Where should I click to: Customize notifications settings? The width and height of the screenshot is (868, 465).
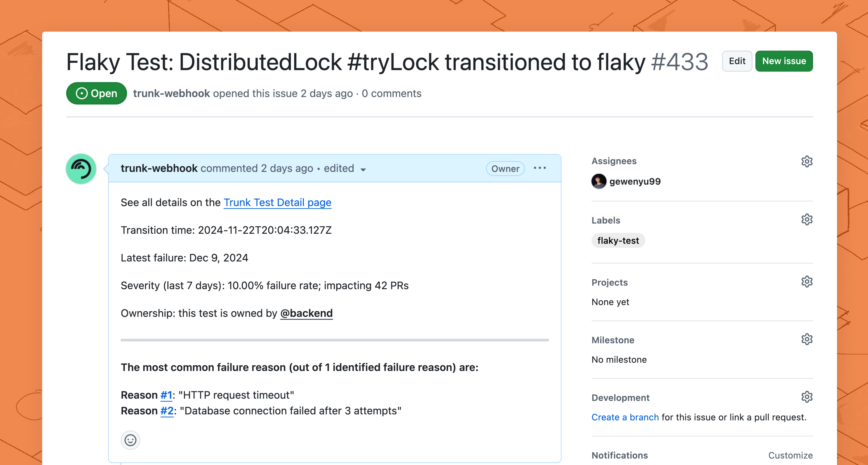pos(790,455)
